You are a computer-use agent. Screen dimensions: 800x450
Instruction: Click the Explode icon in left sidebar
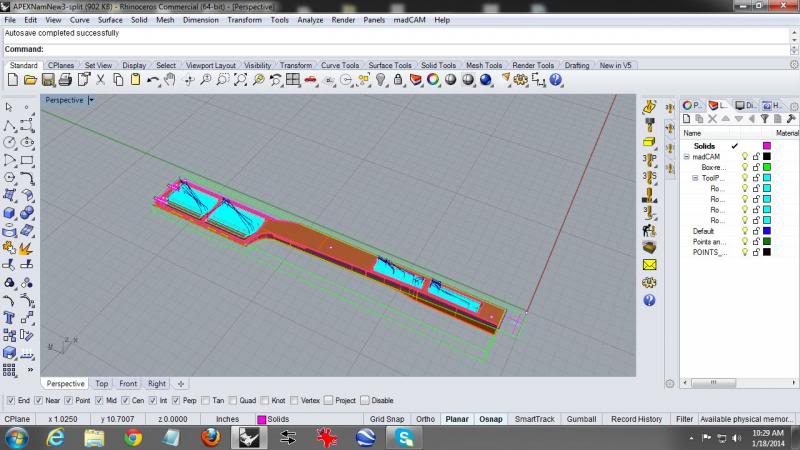(x=27, y=248)
